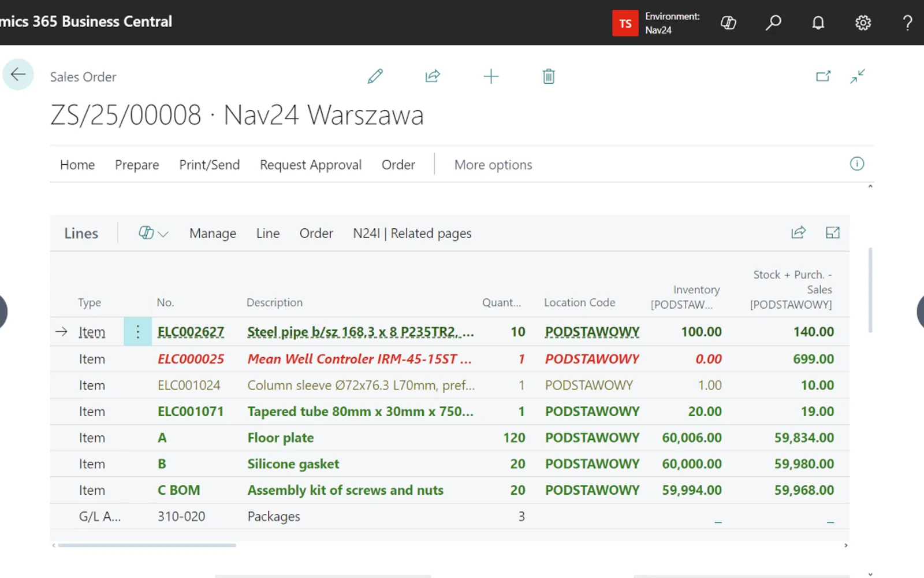Open N24I Related pages menu
This screenshot has height=578, width=924.
pyautogui.click(x=412, y=233)
